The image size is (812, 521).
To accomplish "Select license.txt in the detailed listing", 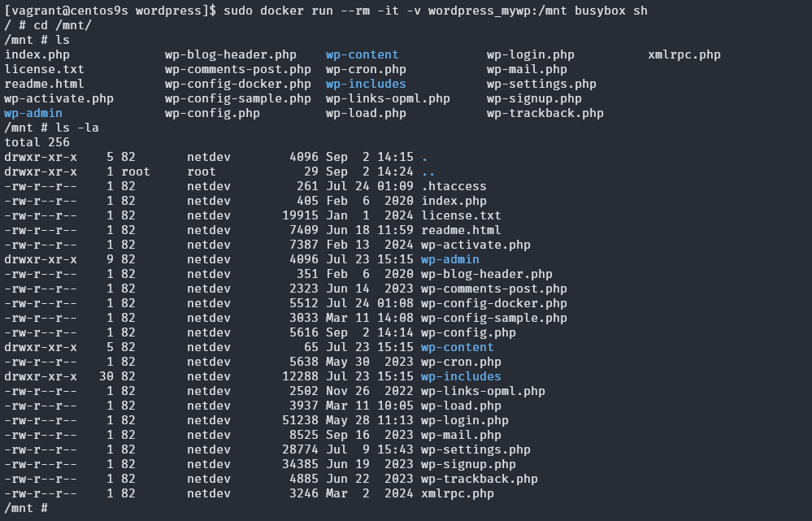I will tap(461, 215).
